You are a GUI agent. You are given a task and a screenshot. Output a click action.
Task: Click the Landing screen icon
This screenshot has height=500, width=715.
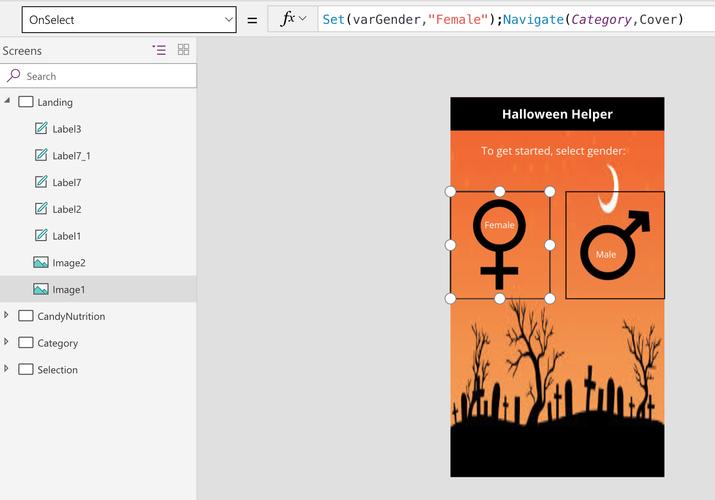[26, 102]
